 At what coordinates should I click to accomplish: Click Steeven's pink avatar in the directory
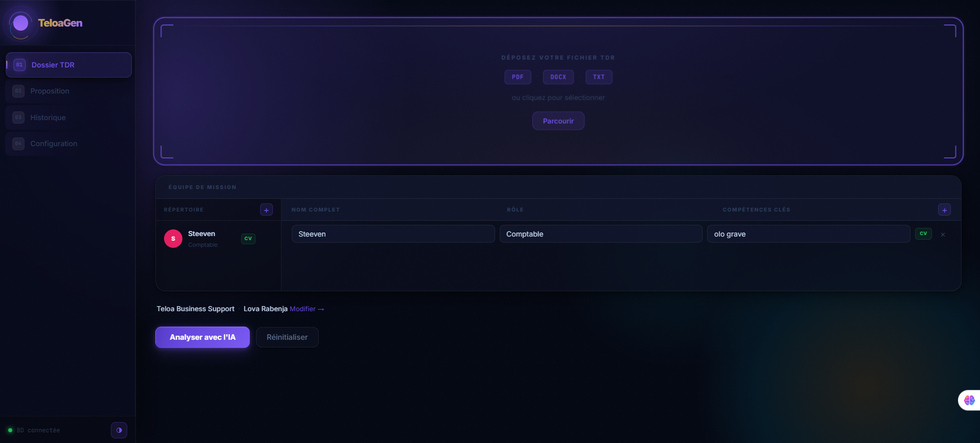[173, 239]
